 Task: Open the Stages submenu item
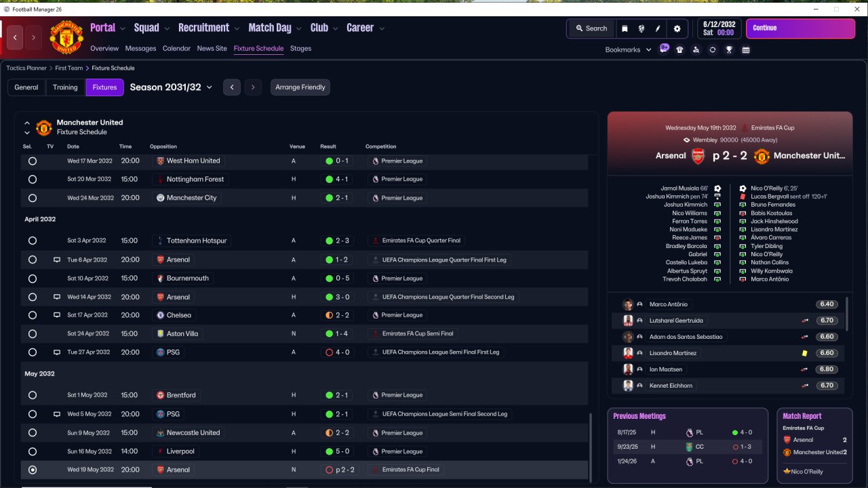pyautogui.click(x=300, y=49)
